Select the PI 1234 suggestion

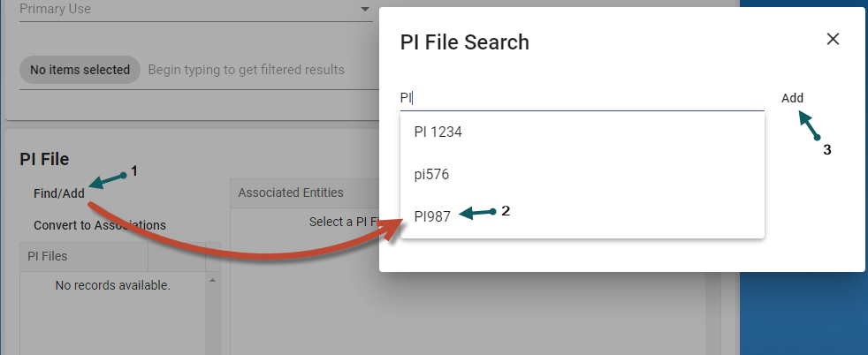tap(438, 132)
